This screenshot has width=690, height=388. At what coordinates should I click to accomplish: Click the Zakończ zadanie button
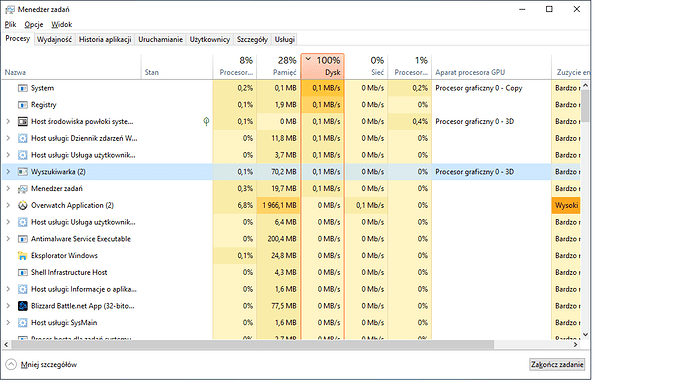[x=557, y=364]
